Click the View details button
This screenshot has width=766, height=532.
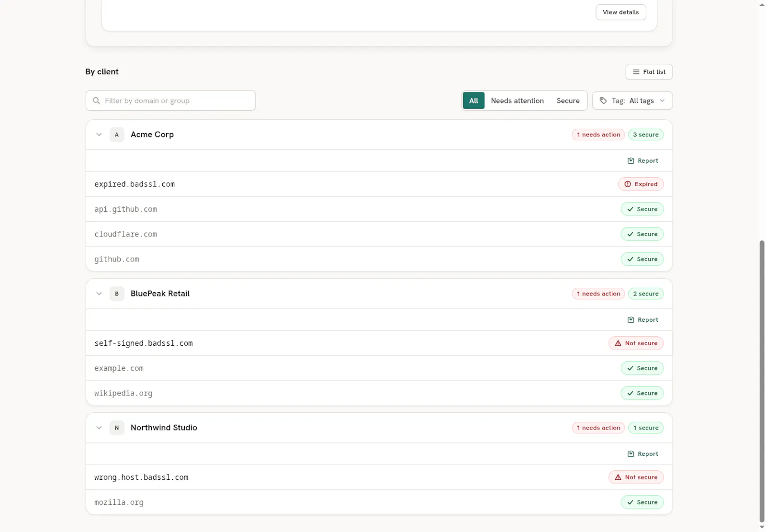click(x=620, y=12)
